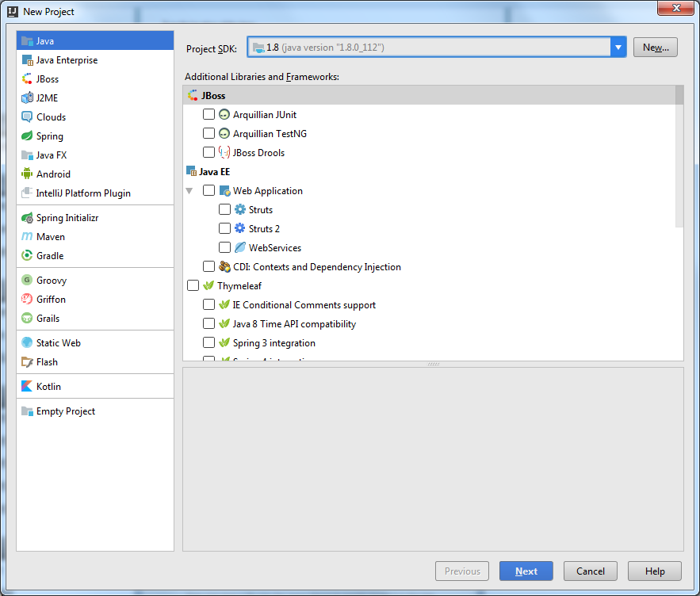Choose the Maven project type
This screenshot has height=596, width=700.
coord(95,237)
